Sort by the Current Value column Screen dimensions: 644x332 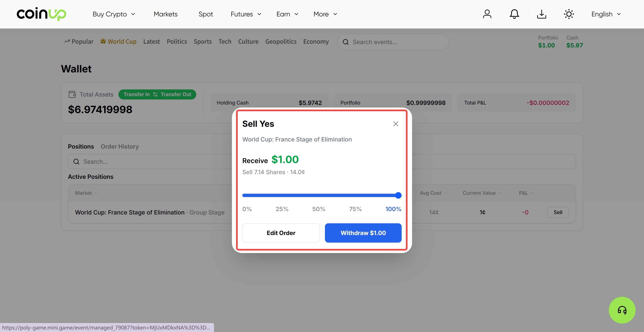482,193
